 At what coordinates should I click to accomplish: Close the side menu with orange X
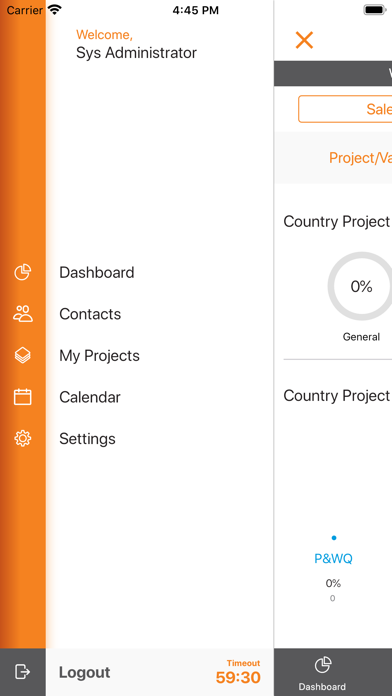click(304, 40)
